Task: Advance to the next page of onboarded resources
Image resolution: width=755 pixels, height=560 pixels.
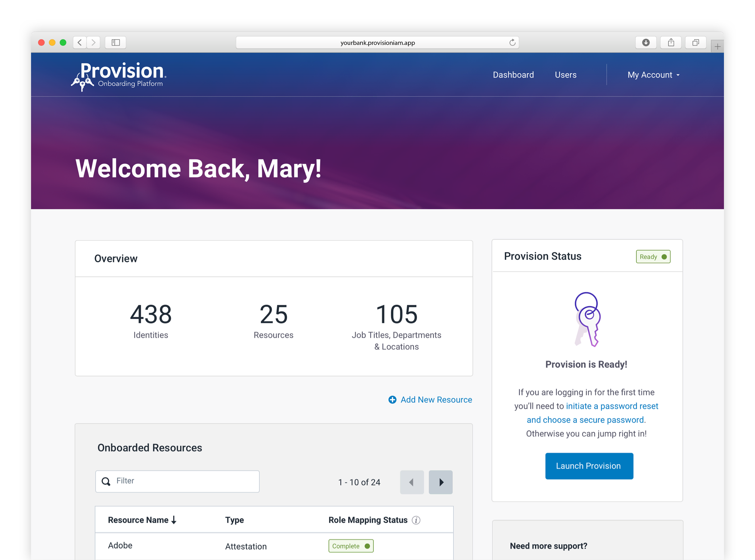Action: click(x=441, y=482)
